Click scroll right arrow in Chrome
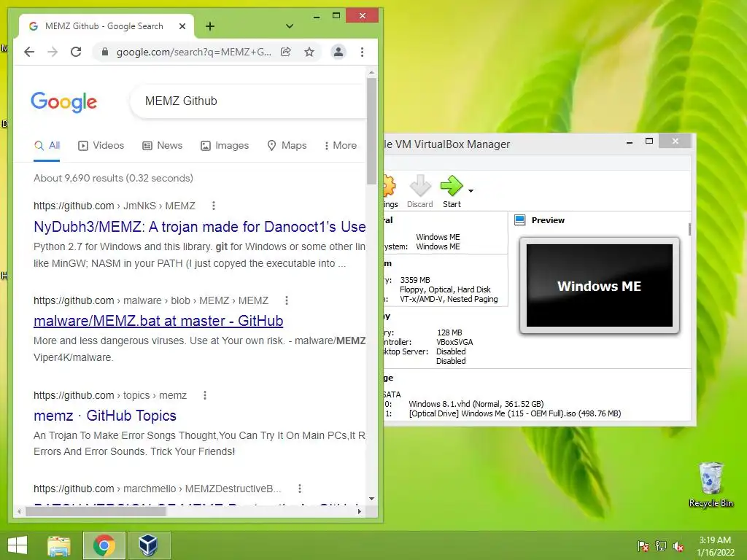Viewport: 747px width, 560px height. (359, 511)
